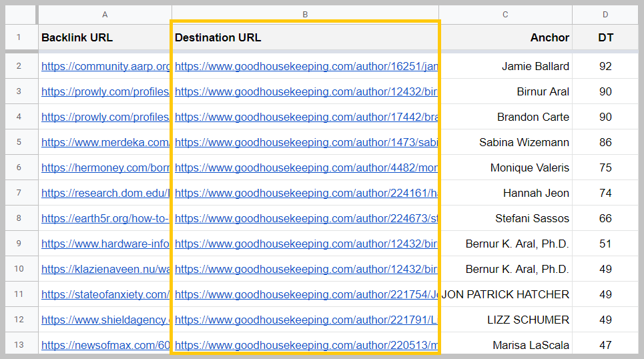
Task: Open the klazienaveen.nu backlink
Action: click(x=105, y=269)
